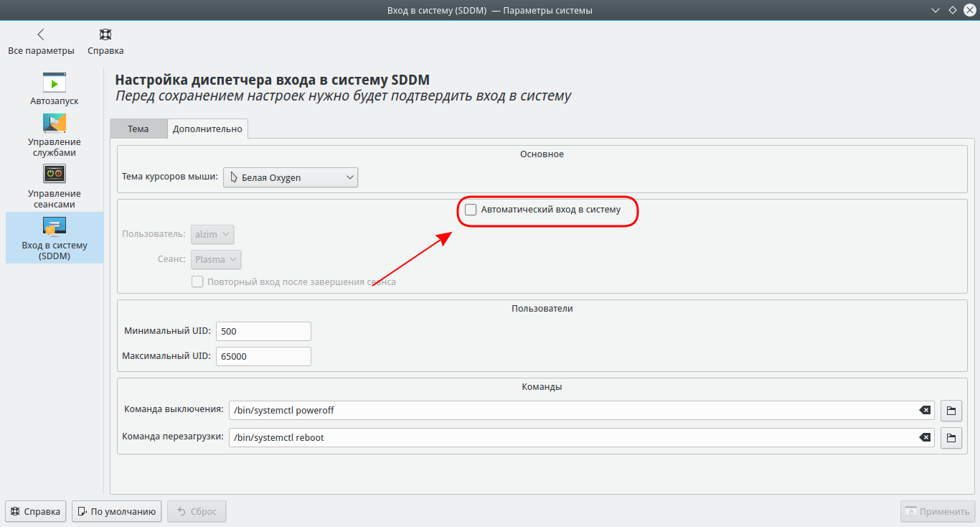
Task: Open Service Management (Управление службами) icon
Action: pyautogui.click(x=55, y=123)
